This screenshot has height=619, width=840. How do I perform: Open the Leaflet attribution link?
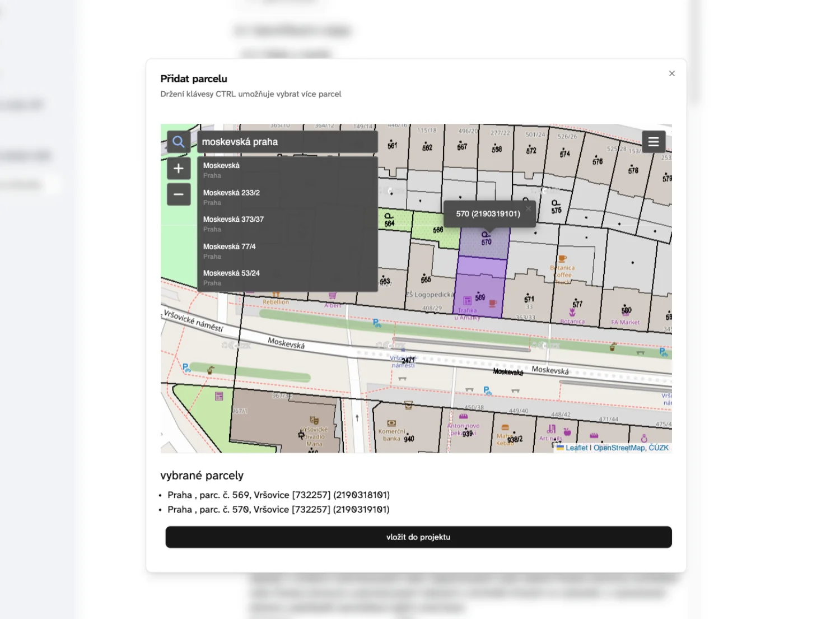(x=576, y=448)
